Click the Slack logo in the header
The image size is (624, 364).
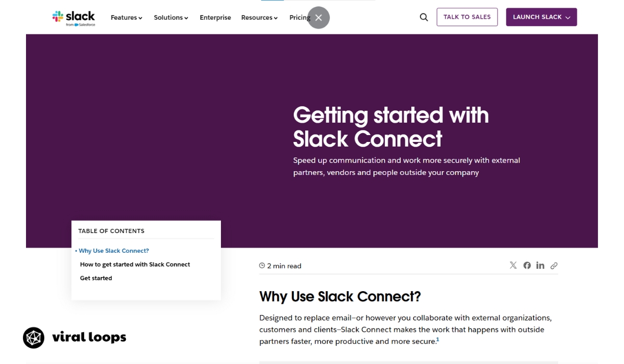coord(74,18)
